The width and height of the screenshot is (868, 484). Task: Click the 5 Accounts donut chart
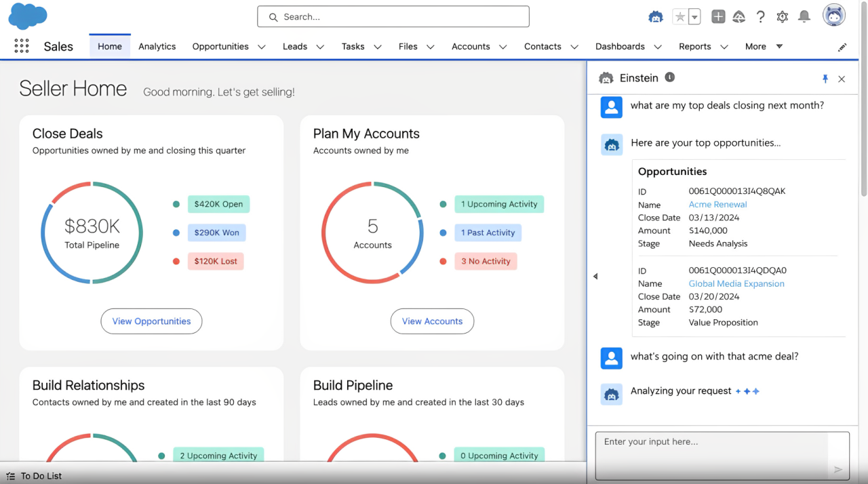point(372,233)
